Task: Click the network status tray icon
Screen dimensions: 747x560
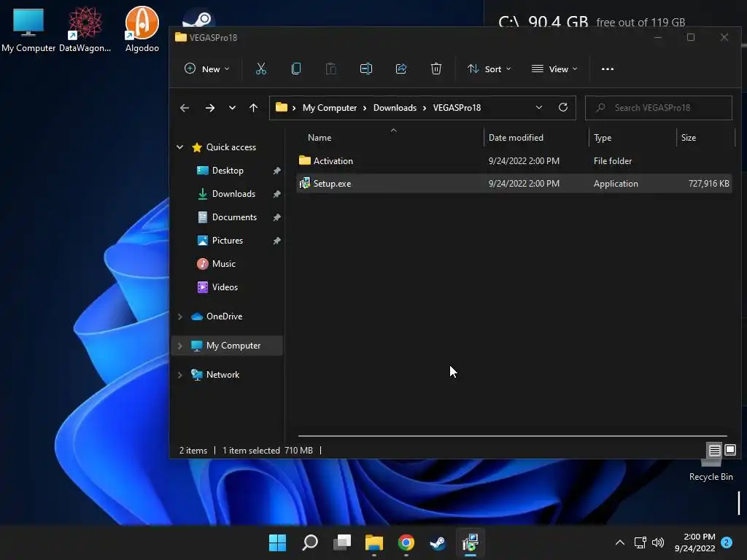Action: coord(640,542)
